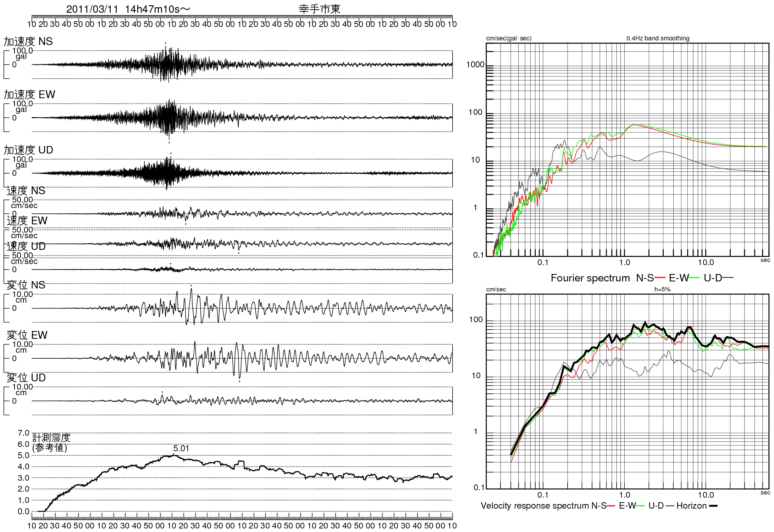Click the 5.01 peak intensity label
Screen dimensions: 774x532
point(181,448)
